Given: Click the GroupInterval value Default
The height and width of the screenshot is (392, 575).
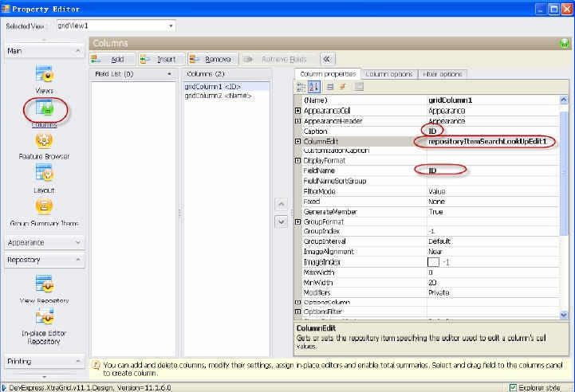Looking at the screenshot, I should coord(493,241).
